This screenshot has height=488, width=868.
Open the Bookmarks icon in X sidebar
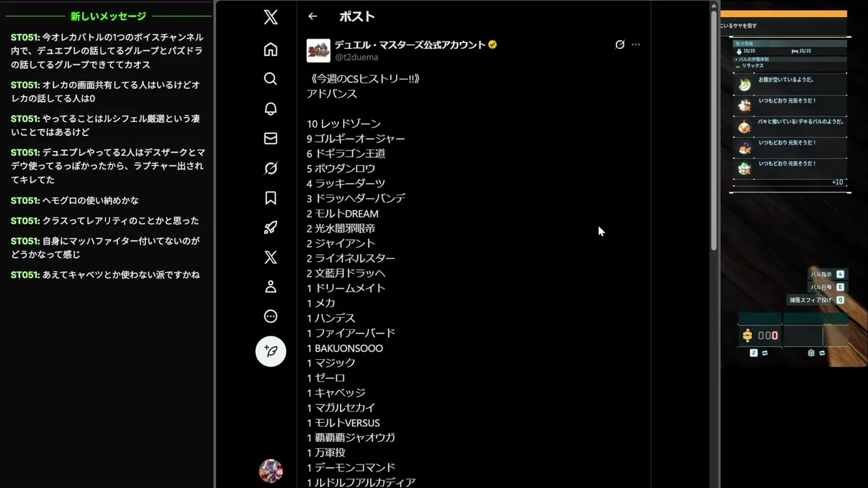271,198
